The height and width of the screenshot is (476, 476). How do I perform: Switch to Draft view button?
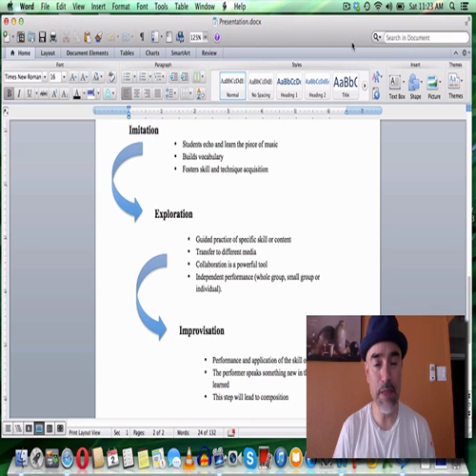pos(9,428)
